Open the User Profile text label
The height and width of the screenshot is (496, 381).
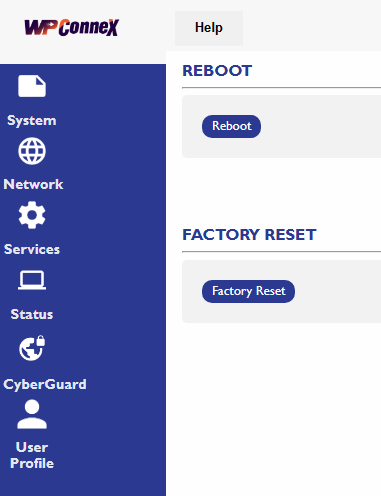(x=32, y=455)
